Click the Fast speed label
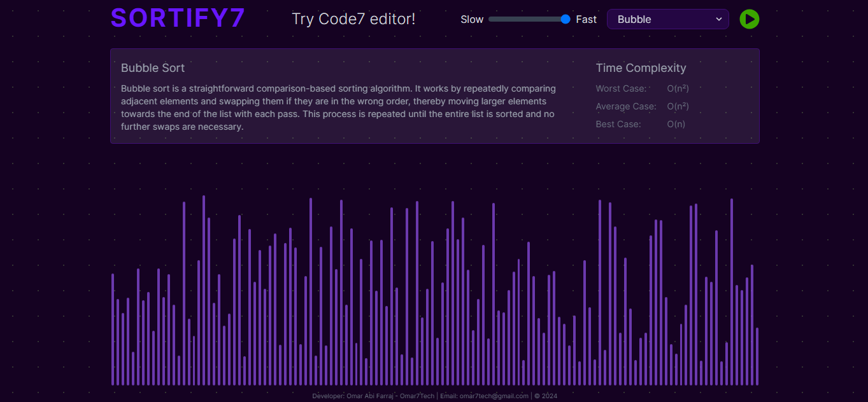The height and width of the screenshot is (402, 868). [586, 19]
